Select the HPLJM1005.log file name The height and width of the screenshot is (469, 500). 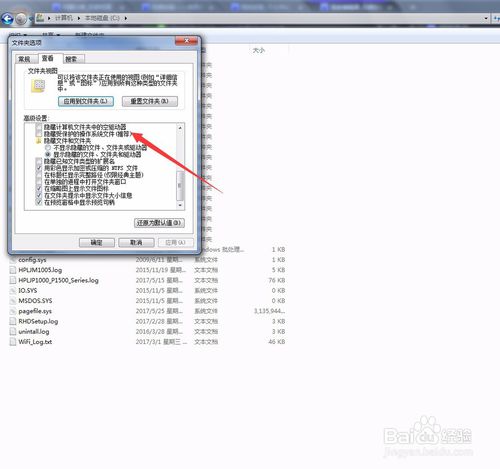(40, 270)
